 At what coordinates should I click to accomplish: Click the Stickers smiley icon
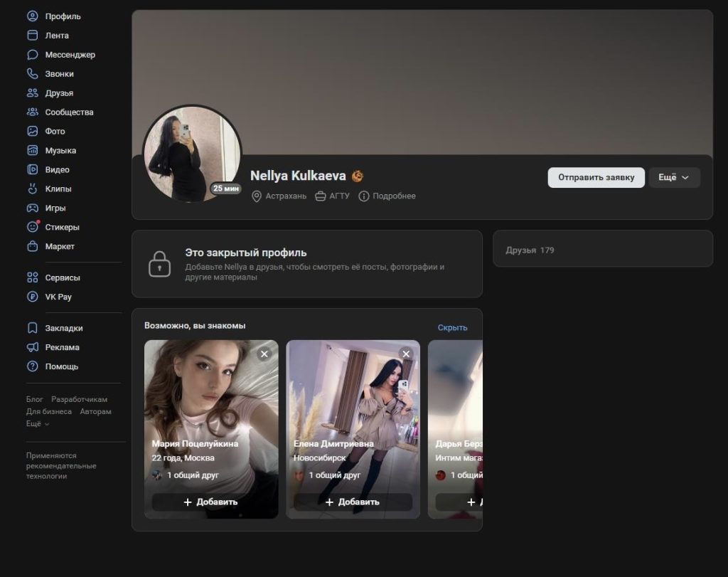pos(32,228)
